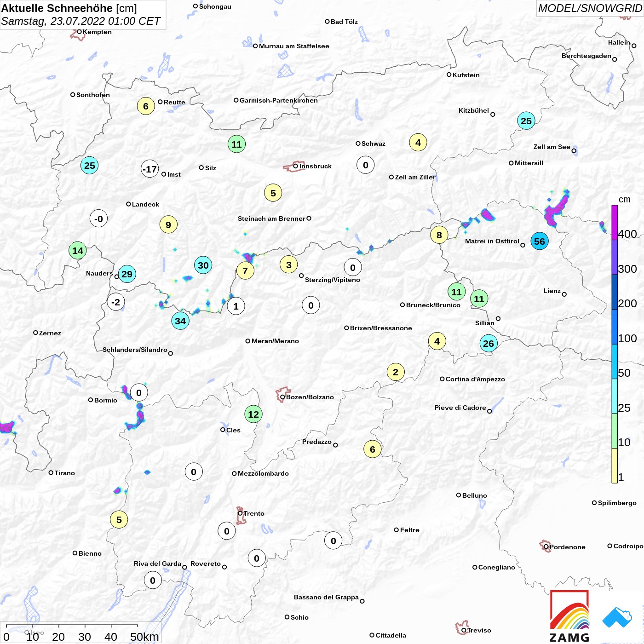This screenshot has height=644, width=644.
Task: Select the 56 cm station near Matrei
Action: coord(540,241)
